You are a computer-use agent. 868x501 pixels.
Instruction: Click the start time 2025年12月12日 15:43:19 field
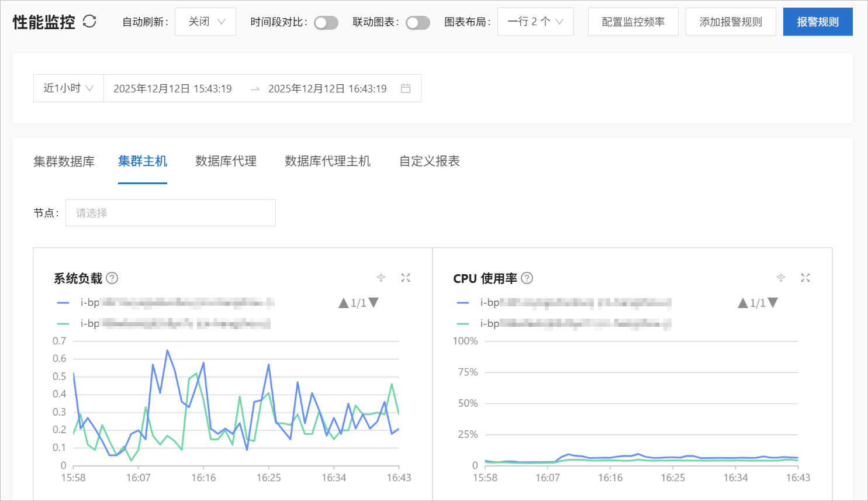click(x=172, y=89)
